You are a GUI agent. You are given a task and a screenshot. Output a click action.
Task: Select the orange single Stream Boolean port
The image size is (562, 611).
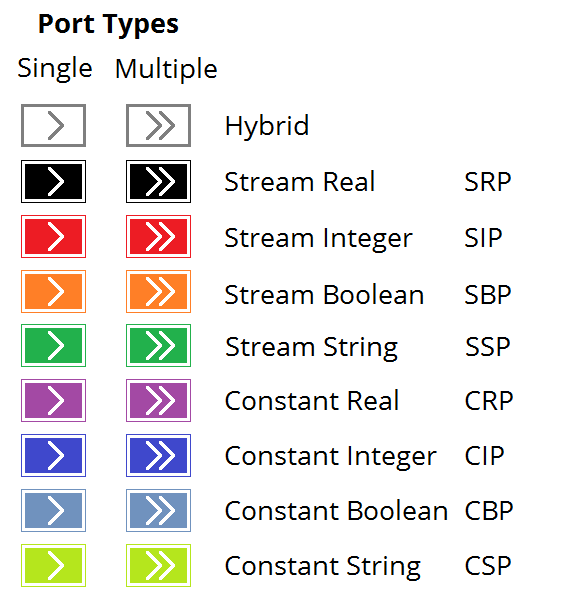pyautogui.click(x=53, y=291)
